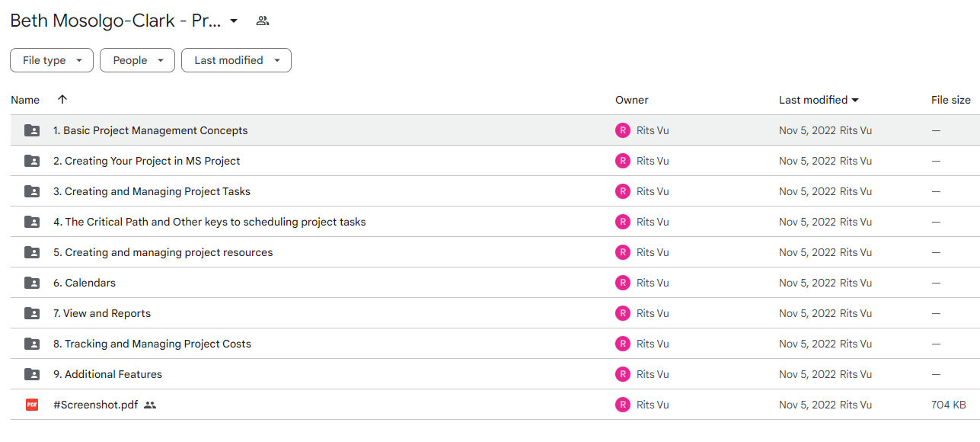This screenshot has height=442, width=980.
Task: Click the shared folder icon for Basic Project Management Concepts
Action: tap(32, 130)
